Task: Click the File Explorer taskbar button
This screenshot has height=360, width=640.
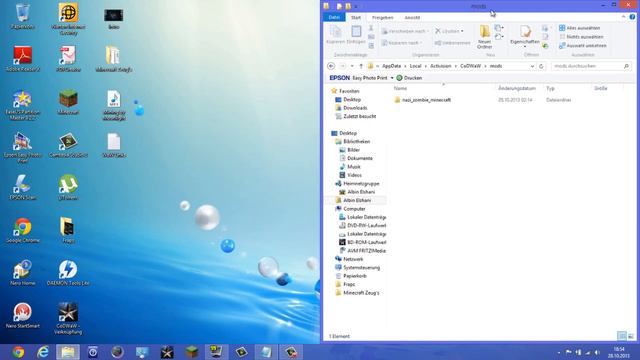Action: click(x=68, y=352)
